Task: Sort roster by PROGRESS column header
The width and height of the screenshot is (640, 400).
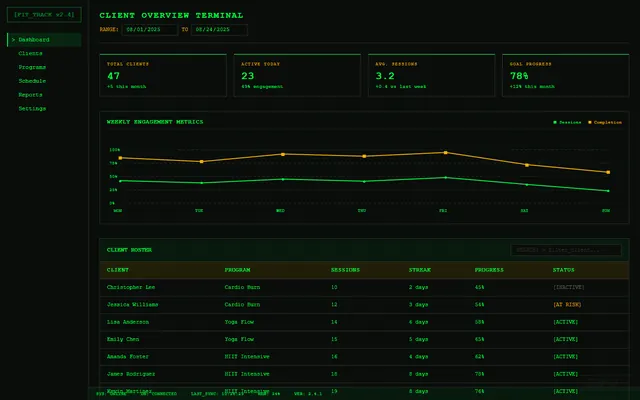Action: (x=489, y=270)
